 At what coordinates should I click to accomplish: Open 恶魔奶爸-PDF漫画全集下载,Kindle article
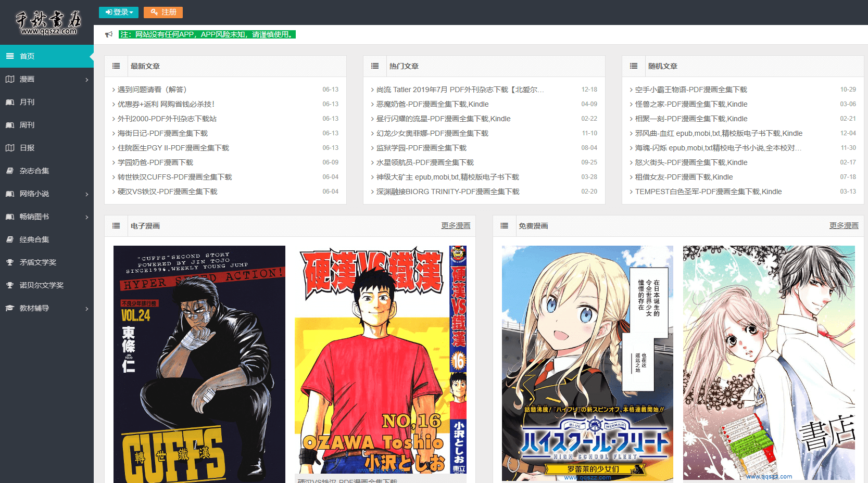(x=433, y=104)
